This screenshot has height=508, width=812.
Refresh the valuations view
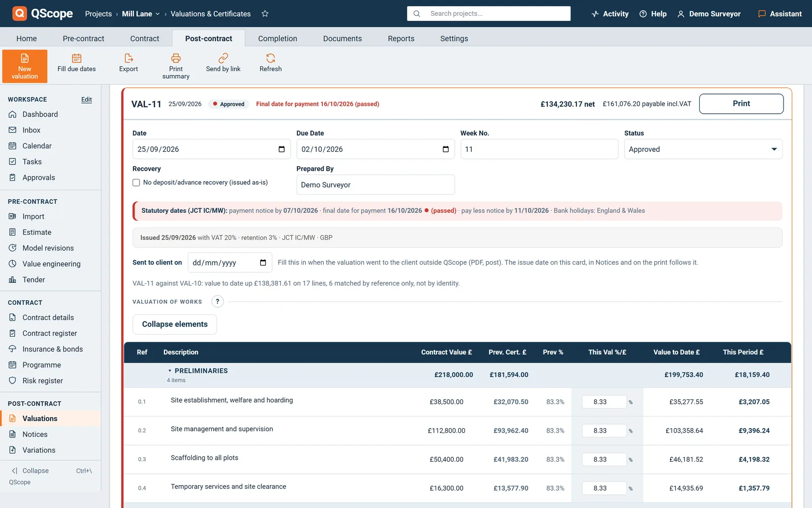tap(270, 63)
